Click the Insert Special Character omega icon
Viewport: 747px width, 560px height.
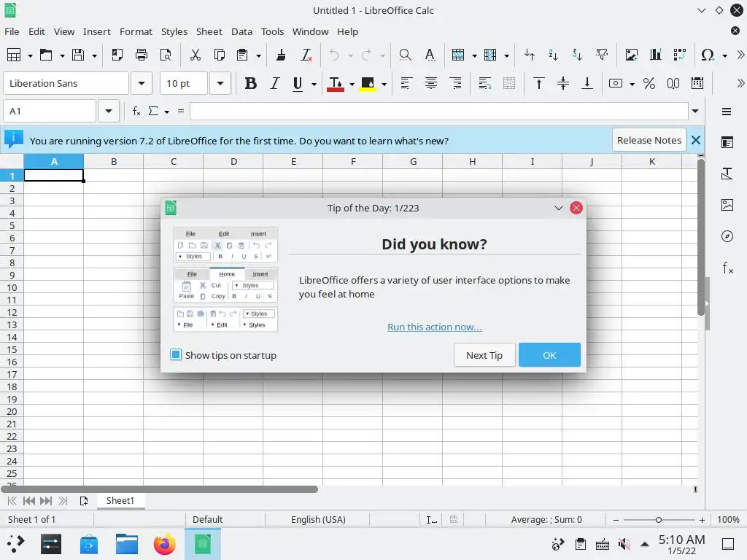pos(708,55)
